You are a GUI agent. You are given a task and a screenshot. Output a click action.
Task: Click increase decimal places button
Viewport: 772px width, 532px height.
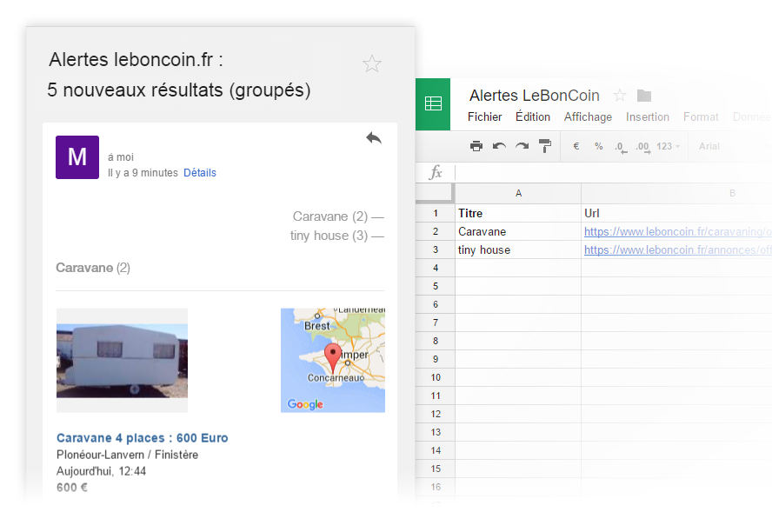(643, 147)
